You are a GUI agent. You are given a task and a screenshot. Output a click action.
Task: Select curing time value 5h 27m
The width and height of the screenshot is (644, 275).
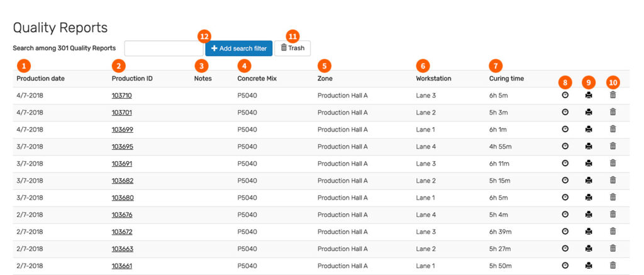coord(500,249)
